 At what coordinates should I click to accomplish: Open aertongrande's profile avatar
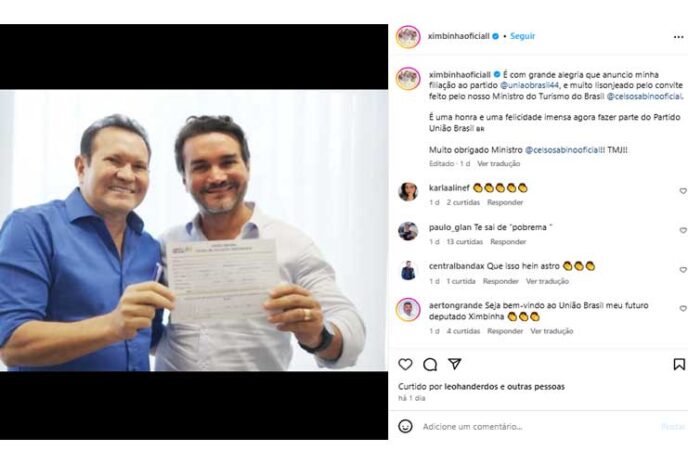pyautogui.click(x=408, y=309)
